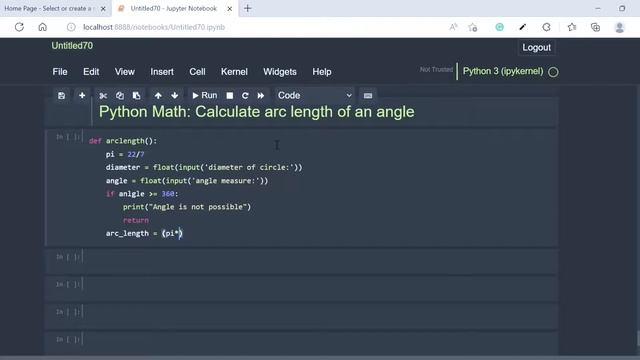The width and height of the screenshot is (640, 360).
Task: Click the 'def arclength():' code line
Action: pos(123,141)
